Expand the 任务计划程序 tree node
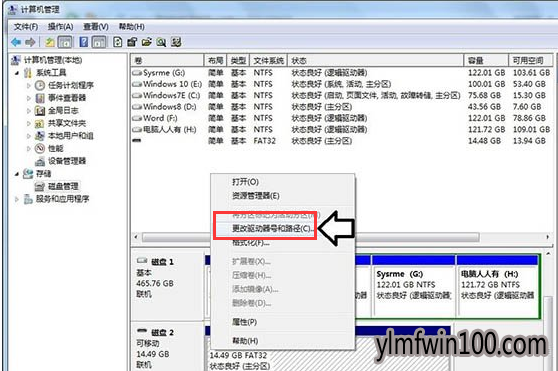Viewport: 558px width, 371px height. click(29, 85)
